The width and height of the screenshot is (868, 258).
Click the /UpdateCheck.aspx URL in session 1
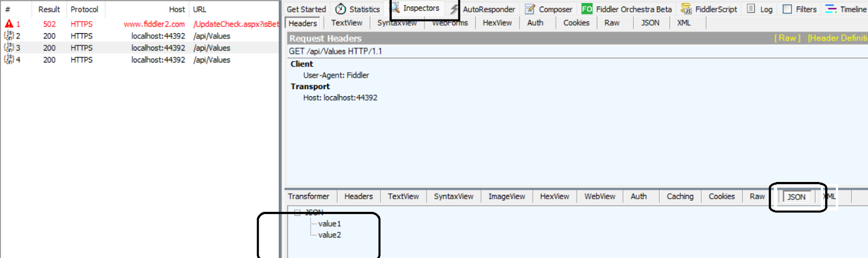click(236, 24)
